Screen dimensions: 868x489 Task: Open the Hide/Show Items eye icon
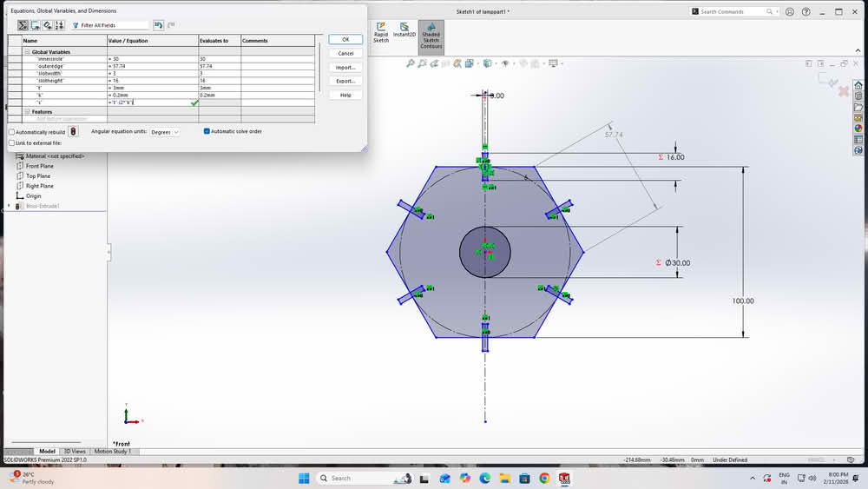tap(505, 63)
